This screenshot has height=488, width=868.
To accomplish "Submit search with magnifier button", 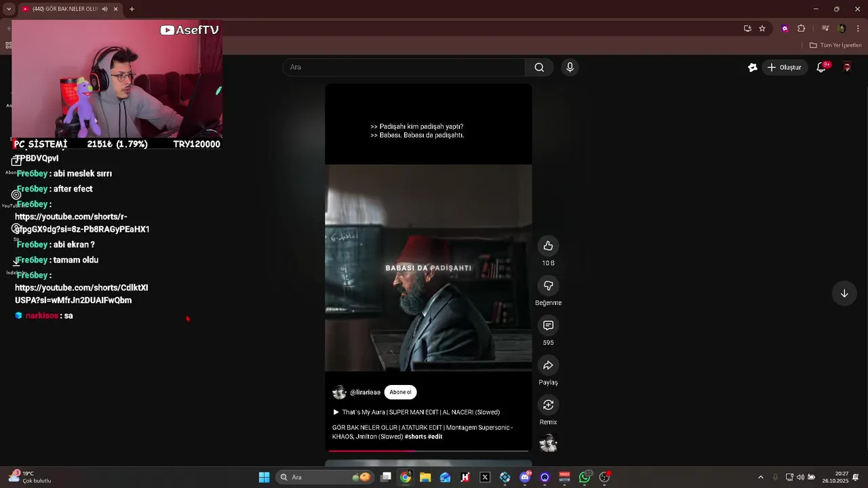I will (x=539, y=67).
